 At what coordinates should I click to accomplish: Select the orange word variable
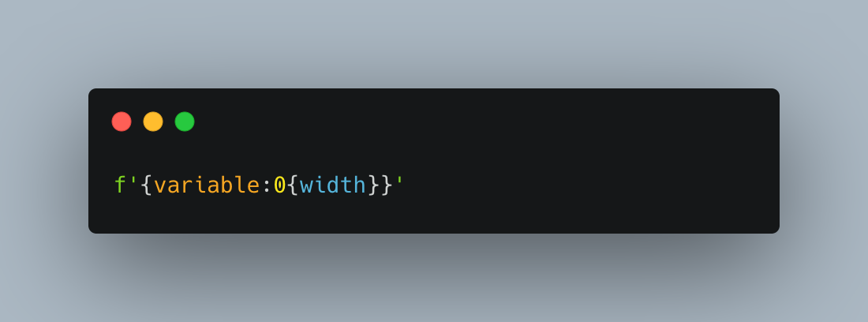pos(207,185)
